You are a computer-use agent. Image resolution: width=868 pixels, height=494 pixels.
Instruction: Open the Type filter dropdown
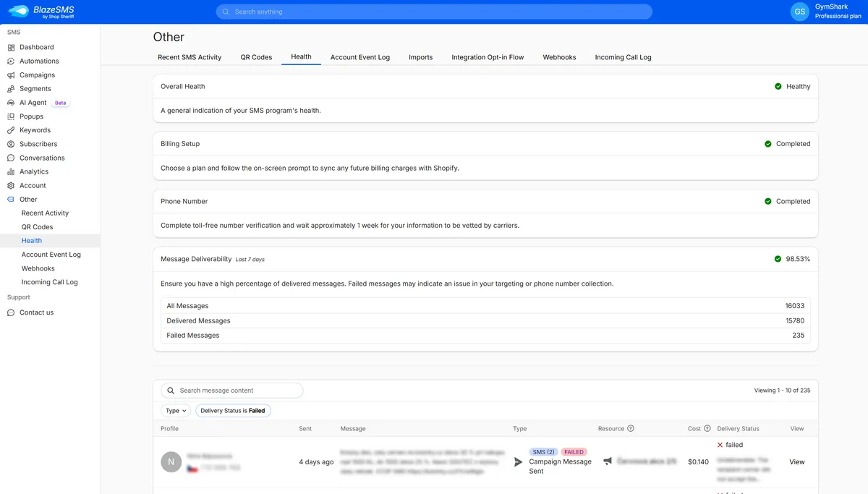(x=175, y=410)
